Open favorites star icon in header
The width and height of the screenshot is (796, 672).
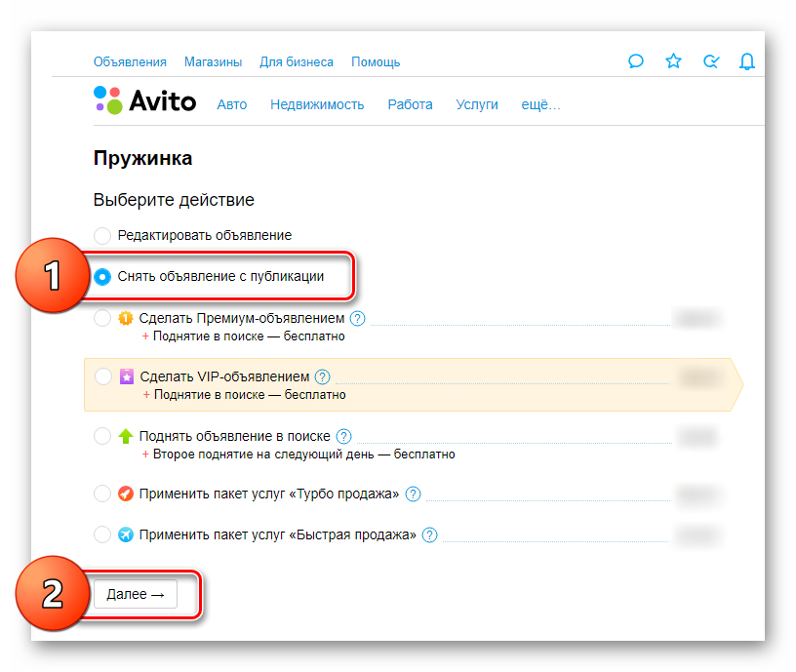click(x=673, y=61)
